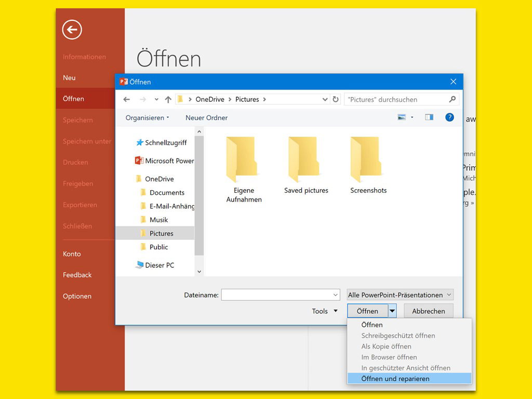Click the refresh button beside address bar
Image resolution: width=532 pixels, height=399 pixels.
(336, 99)
